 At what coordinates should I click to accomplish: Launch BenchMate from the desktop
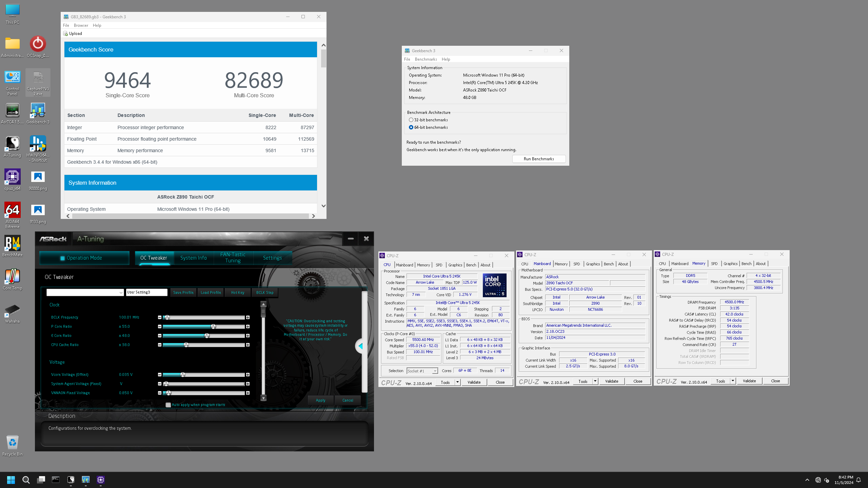coord(13,246)
